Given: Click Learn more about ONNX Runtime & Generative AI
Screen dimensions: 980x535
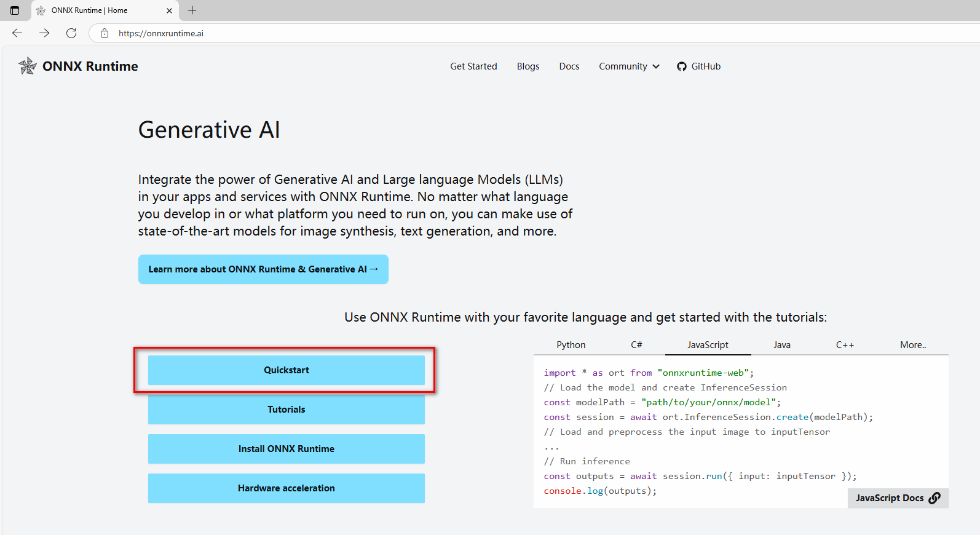Looking at the screenshot, I should (263, 269).
